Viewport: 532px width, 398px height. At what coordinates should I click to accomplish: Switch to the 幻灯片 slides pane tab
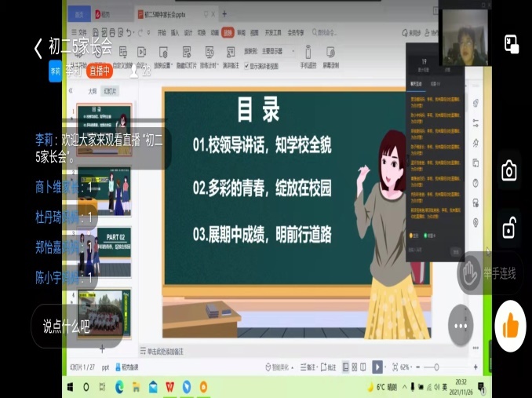110,91
